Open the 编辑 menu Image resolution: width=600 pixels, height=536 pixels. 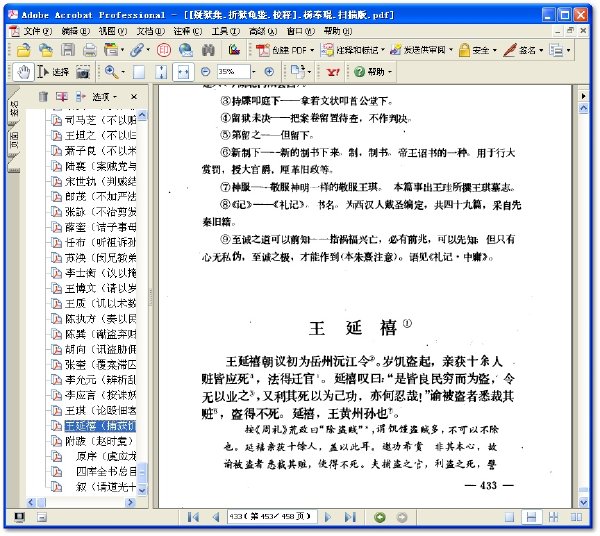(x=75, y=31)
